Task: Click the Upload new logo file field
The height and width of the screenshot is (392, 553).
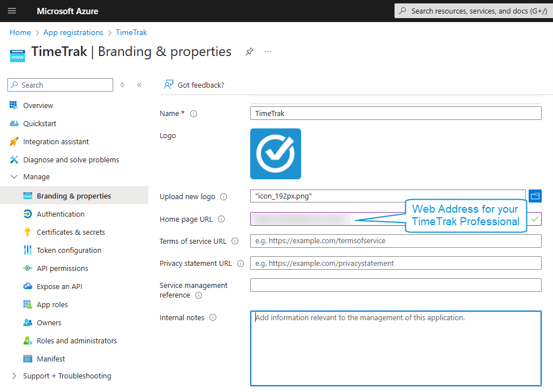Action: tap(388, 196)
